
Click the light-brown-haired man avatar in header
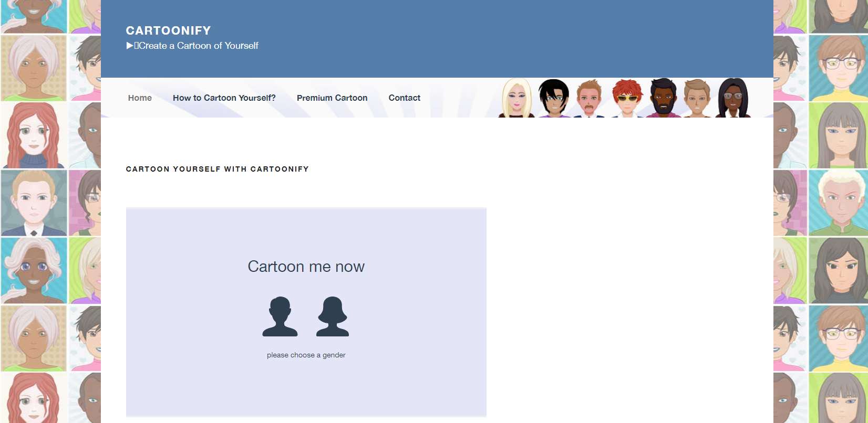697,98
